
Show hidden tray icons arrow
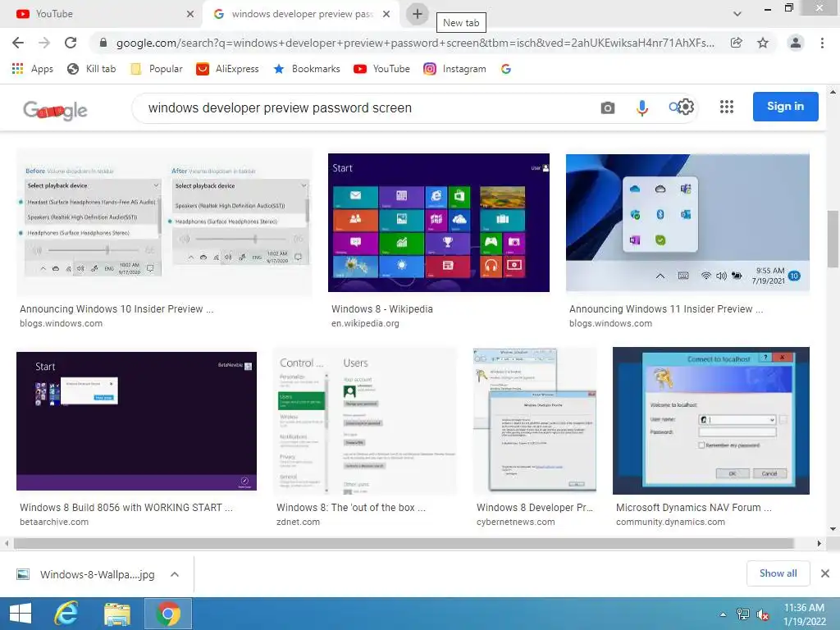click(x=724, y=614)
